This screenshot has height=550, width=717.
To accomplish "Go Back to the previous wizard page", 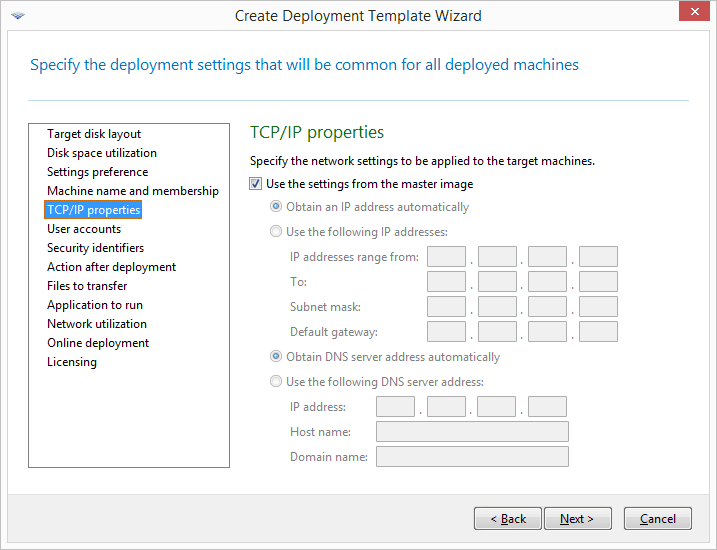I will coord(508,519).
